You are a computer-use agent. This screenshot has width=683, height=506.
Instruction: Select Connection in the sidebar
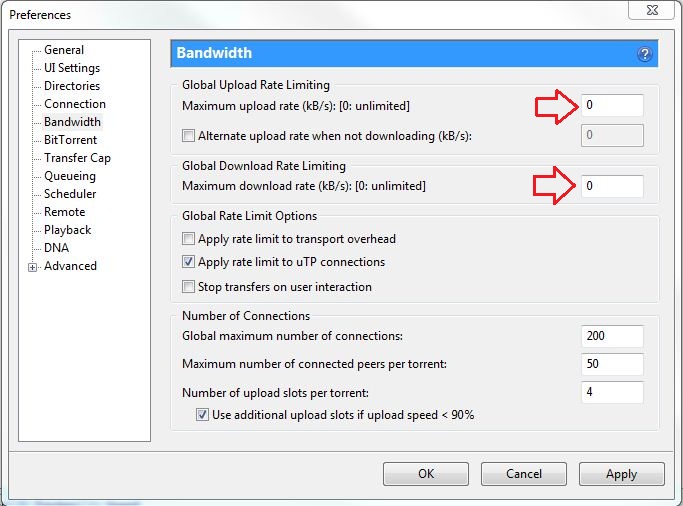tap(75, 104)
